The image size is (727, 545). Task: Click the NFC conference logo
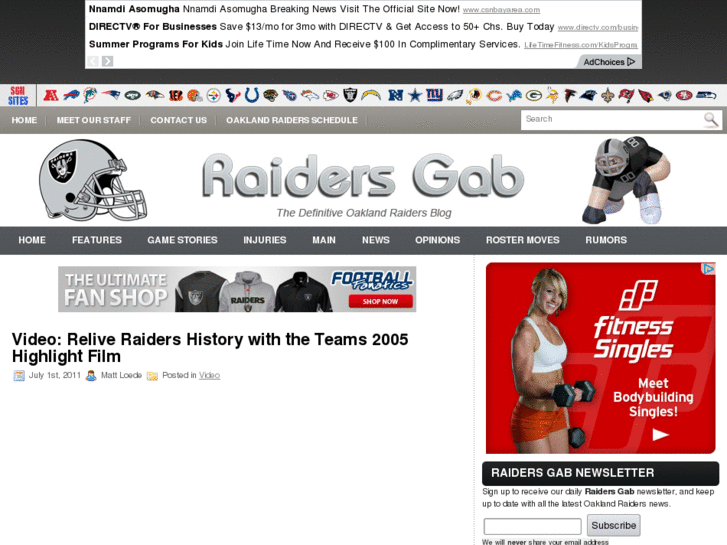pyautogui.click(x=395, y=96)
